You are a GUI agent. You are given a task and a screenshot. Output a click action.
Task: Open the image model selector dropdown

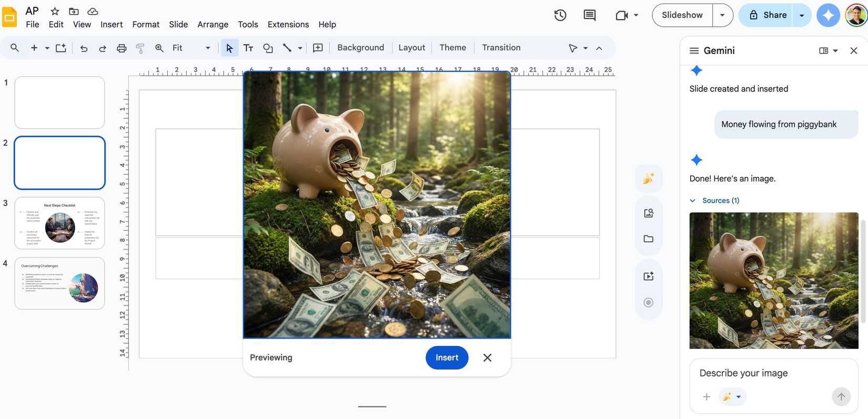[x=732, y=397]
